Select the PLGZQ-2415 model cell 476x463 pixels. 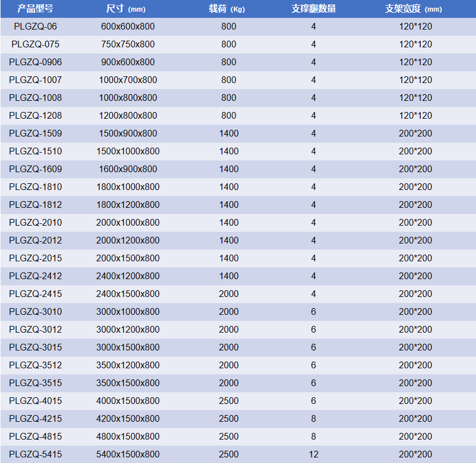(35, 294)
